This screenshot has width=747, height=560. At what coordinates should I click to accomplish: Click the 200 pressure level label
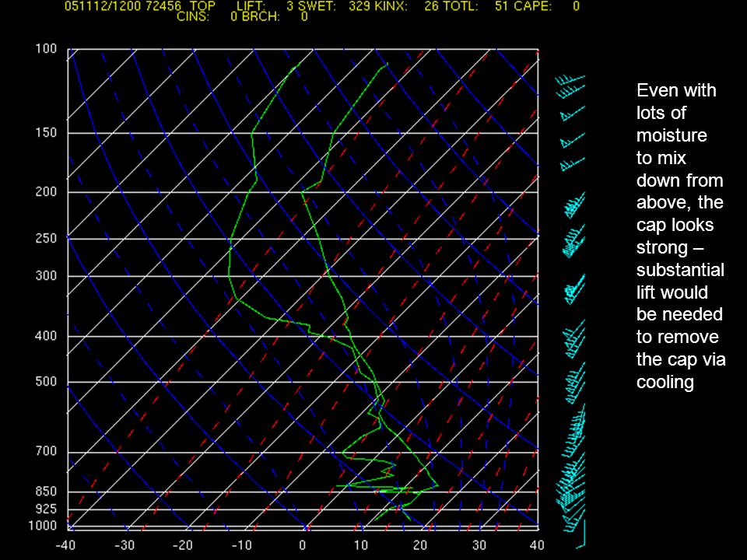tap(46, 192)
